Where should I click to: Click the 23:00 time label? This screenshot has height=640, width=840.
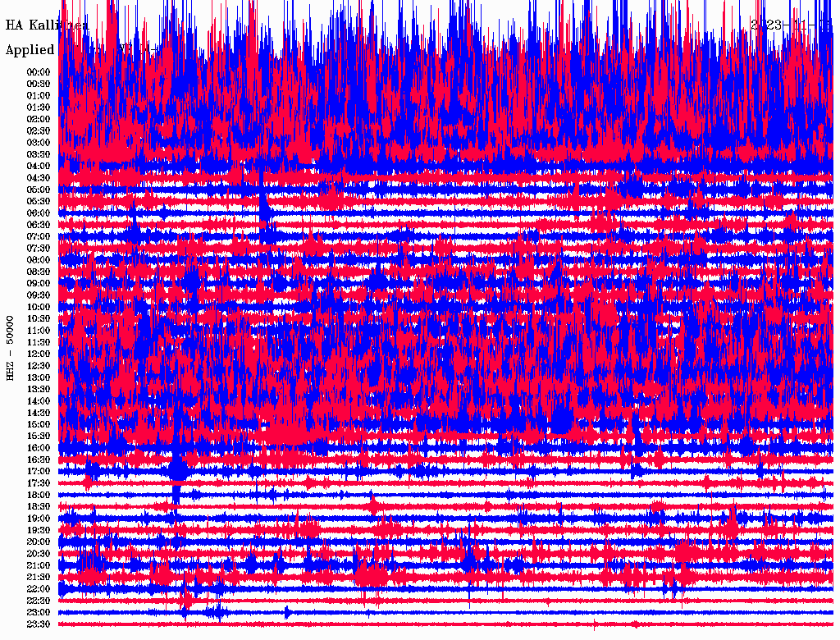click(39, 613)
